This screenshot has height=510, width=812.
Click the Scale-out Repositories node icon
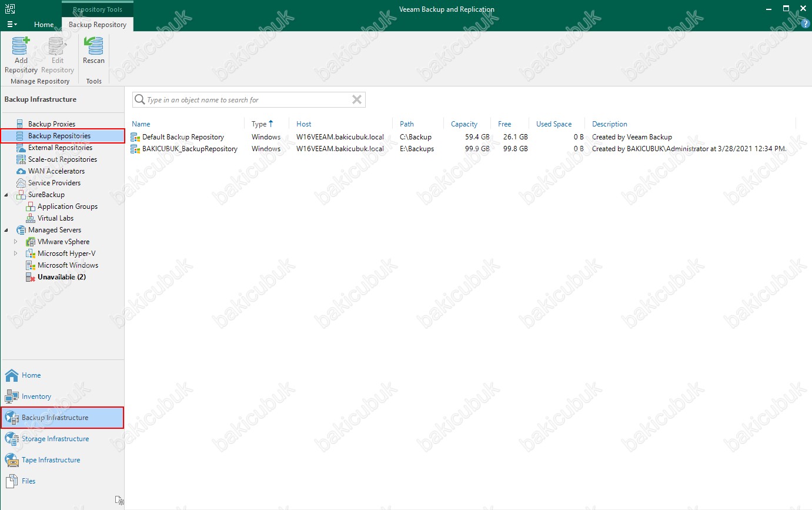pyautogui.click(x=21, y=159)
